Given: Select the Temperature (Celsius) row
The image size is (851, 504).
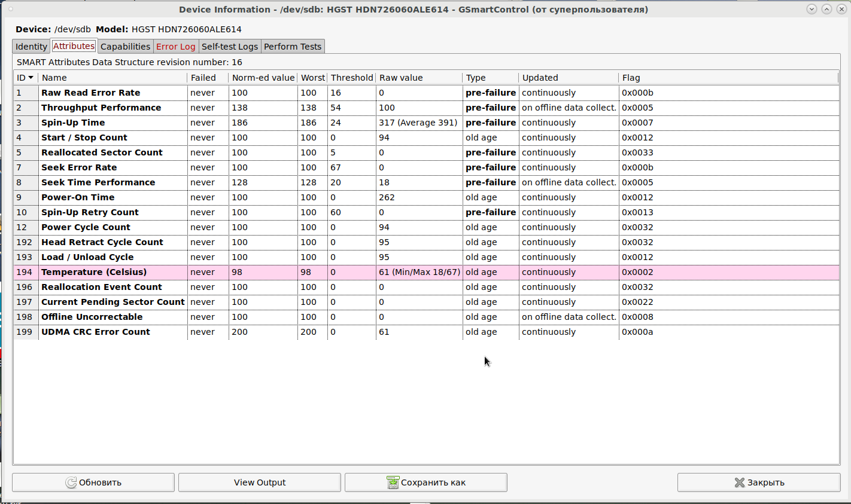Looking at the screenshot, I should (94, 272).
